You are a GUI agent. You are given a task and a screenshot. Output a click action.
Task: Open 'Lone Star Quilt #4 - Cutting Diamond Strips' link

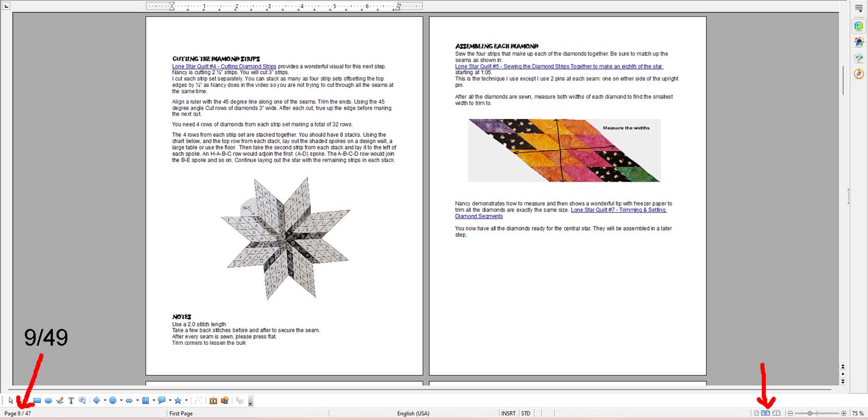pos(224,67)
